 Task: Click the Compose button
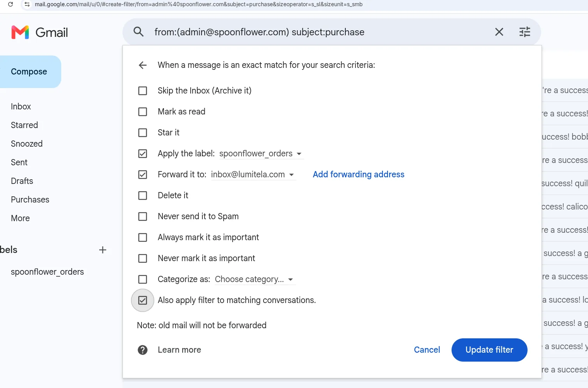(29, 72)
